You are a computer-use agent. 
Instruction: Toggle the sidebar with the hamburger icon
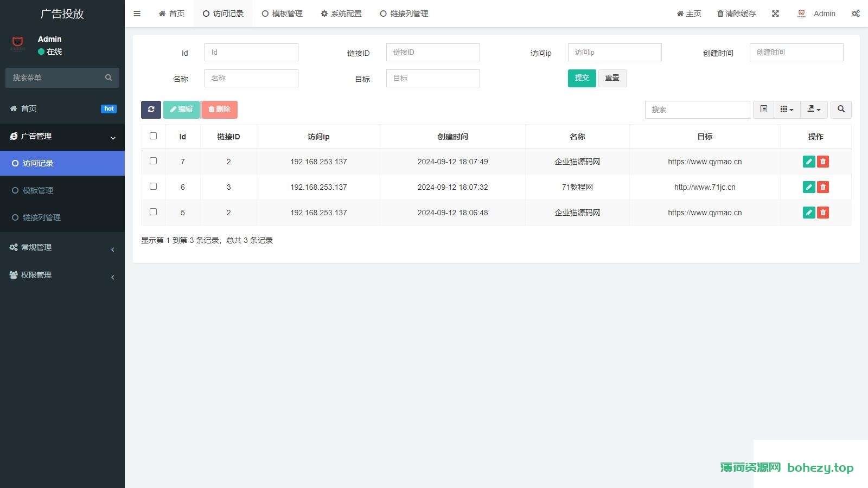coord(137,14)
